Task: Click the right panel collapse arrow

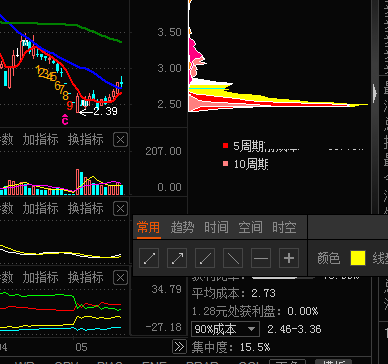Action: [x=375, y=93]
